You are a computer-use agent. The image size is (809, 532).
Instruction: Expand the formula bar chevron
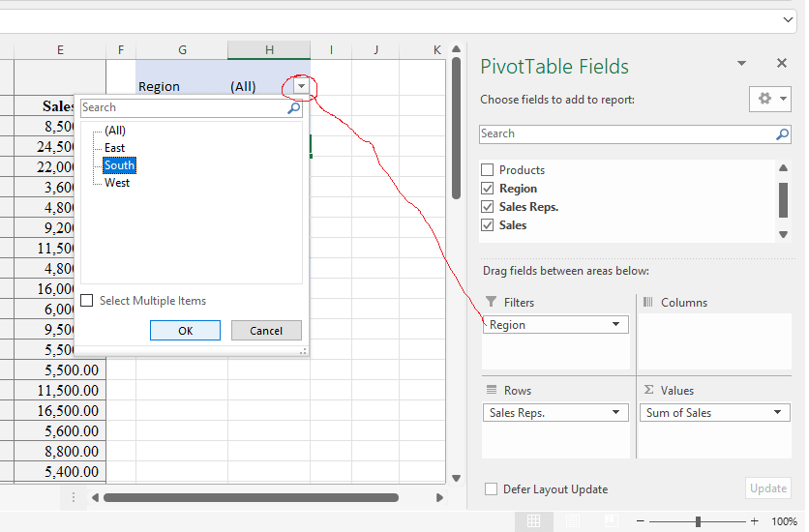tap(788, 19)
